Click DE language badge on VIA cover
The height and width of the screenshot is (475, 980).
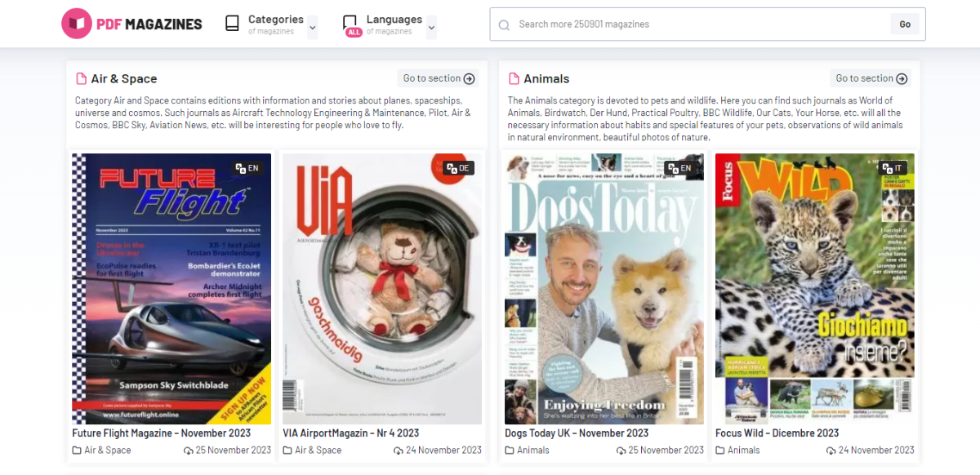tap(458, 168)
